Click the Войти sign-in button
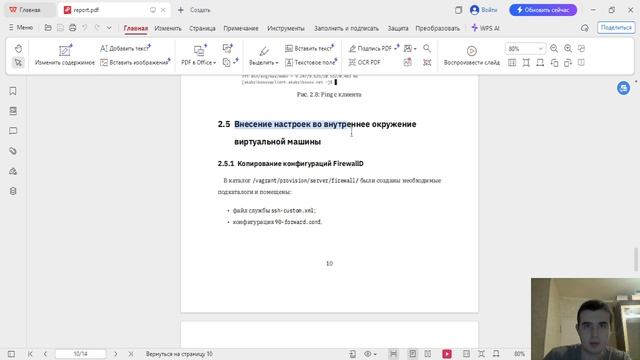The image size is (640, 360). tap(484, 10)
